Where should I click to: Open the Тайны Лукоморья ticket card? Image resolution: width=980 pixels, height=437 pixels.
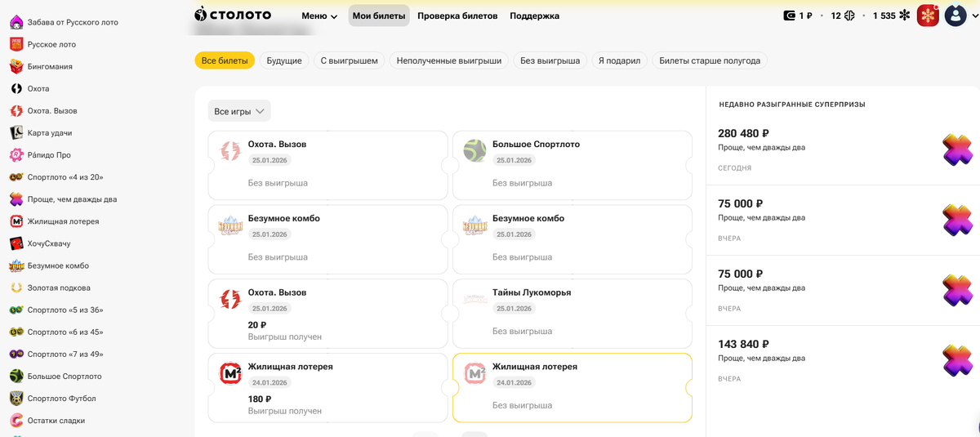(x=572, y=311)
